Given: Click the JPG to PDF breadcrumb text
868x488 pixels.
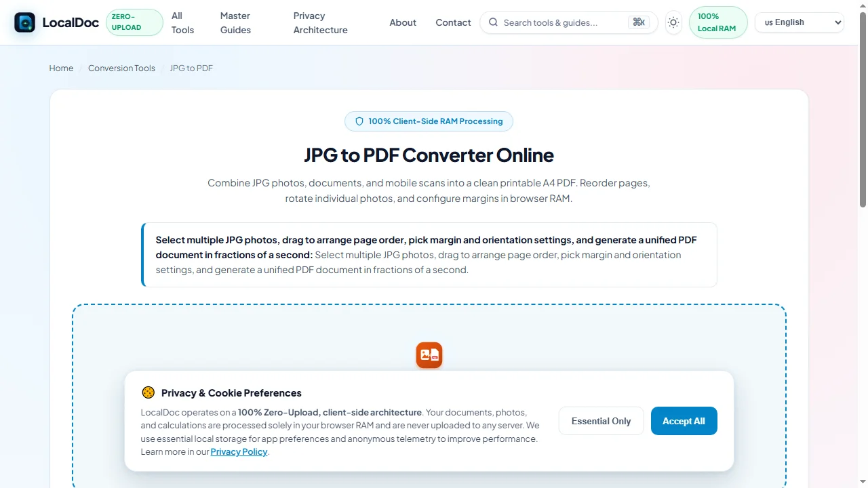Looking at the screenshot, I should (x=191, y=68).
